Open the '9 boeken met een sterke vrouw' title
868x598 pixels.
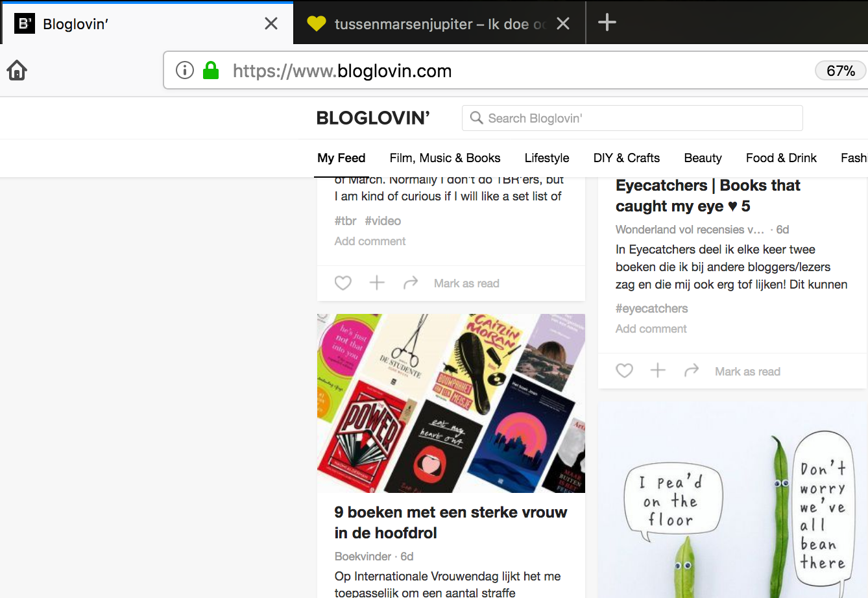click(x=451, y=523)
